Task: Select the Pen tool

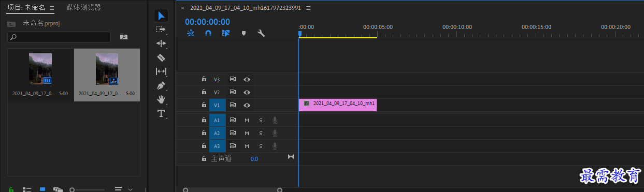Action: (161, 85)
